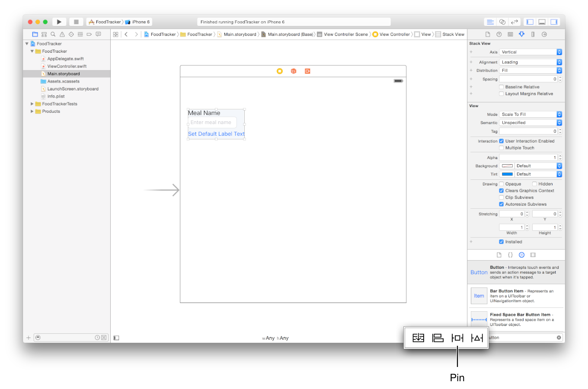Click First Responder icon in scene dock
This screenshot has width=588, height=389.
click(x=294, y=71)
